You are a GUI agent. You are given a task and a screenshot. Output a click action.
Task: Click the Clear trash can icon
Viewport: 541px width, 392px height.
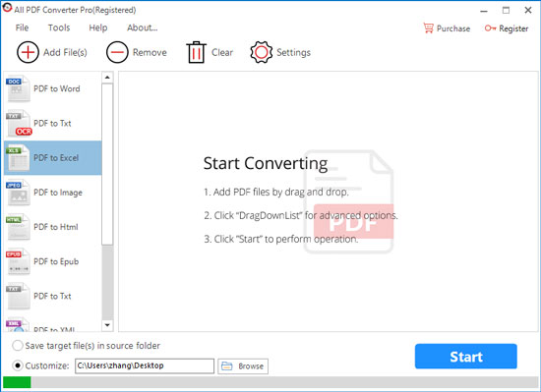pyautogui.click(x=197, y=52)
